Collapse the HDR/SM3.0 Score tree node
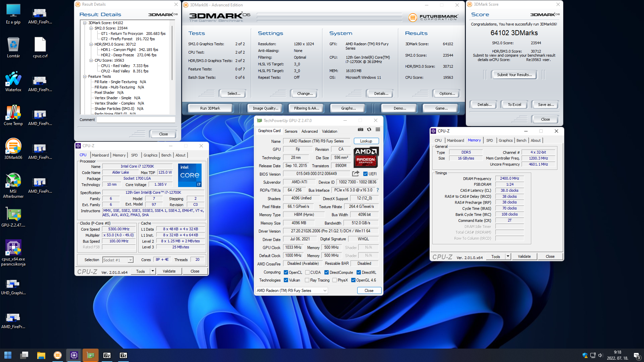Viewport: 644px width, 362px height. coord(91,44)
